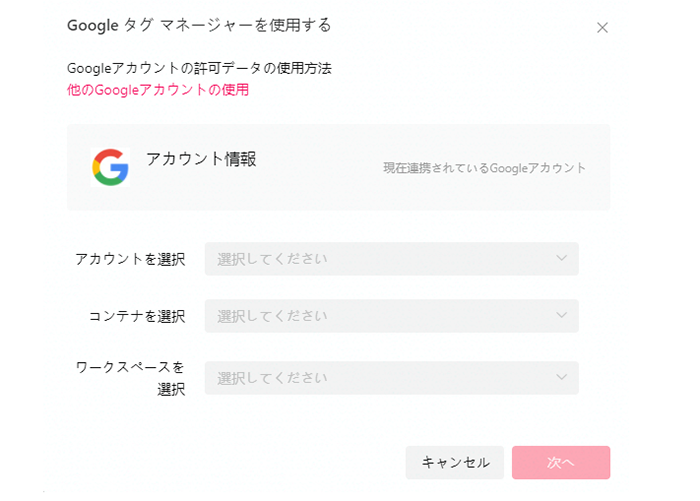Click Googleアカウントの許可データの使用方法 text
The height and width of the screenshot is (501, 700).
click(199, 68)
